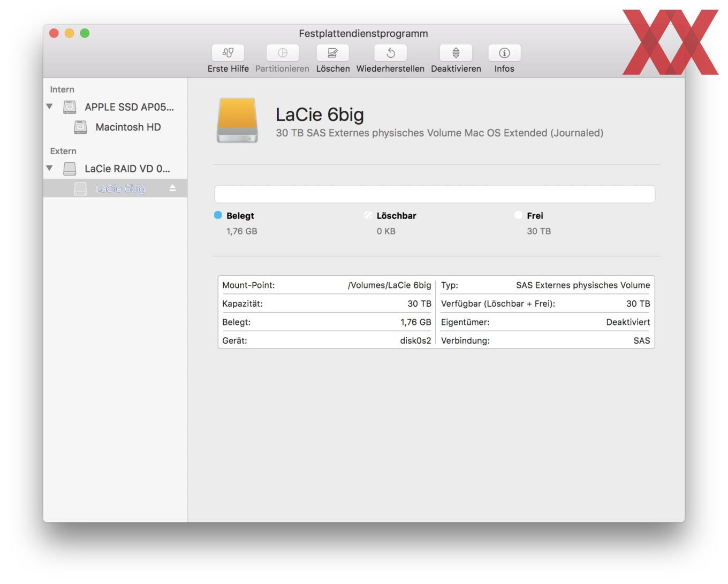Click the Deaktivieren toolbar label
The image size is (728, 584).
[x=456, y=69]
